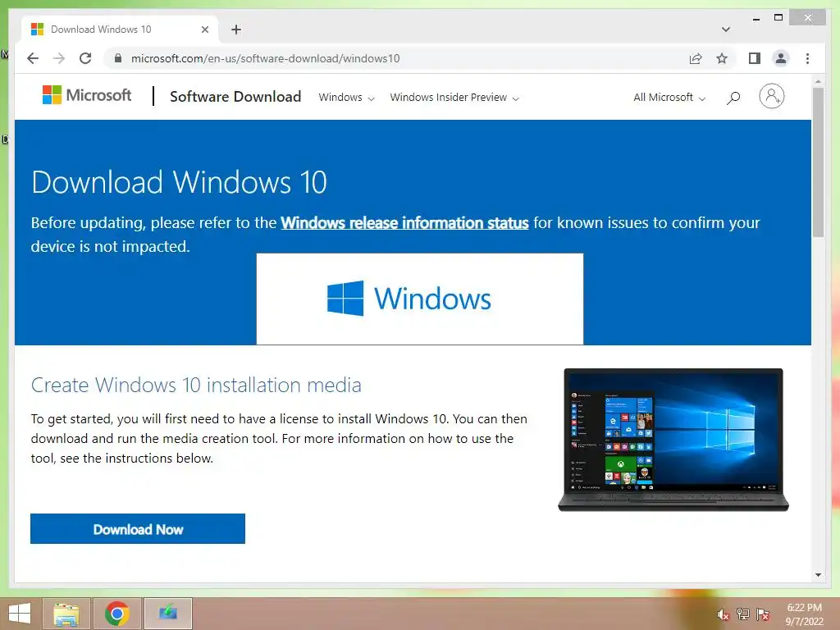This screenshot has height=630, width=840.
Task: Go back with the browser back arrow
Action: click(33, 58)
